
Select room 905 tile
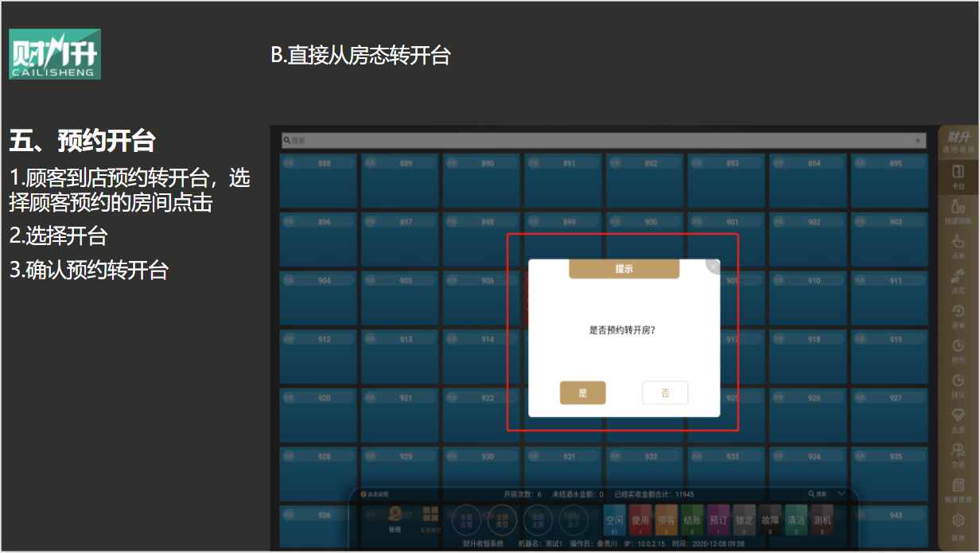click(x=400, y=298)
